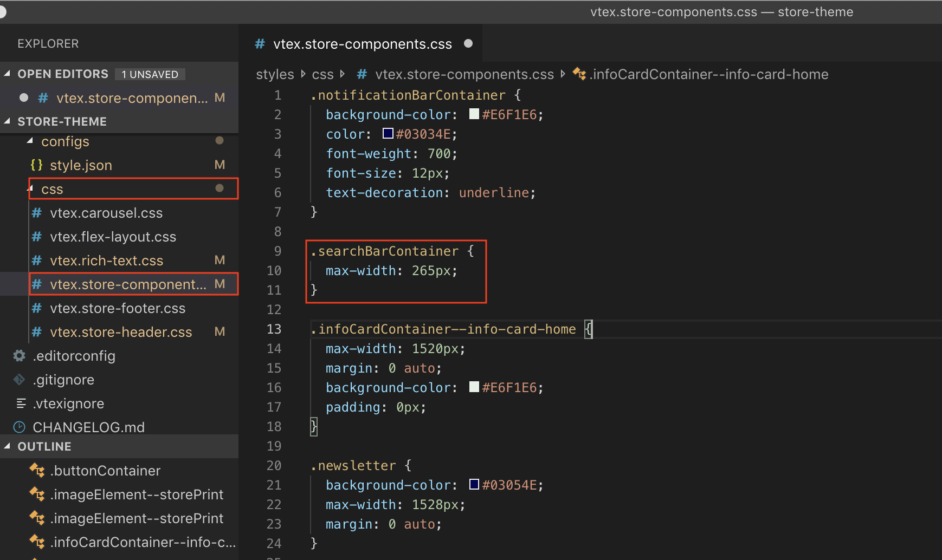Click line number 9 in the gutter

point(278,251)
